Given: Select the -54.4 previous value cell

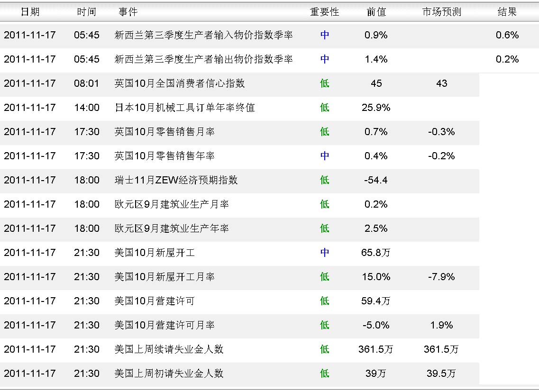Looking at the screenshot, I should [376, 180].
